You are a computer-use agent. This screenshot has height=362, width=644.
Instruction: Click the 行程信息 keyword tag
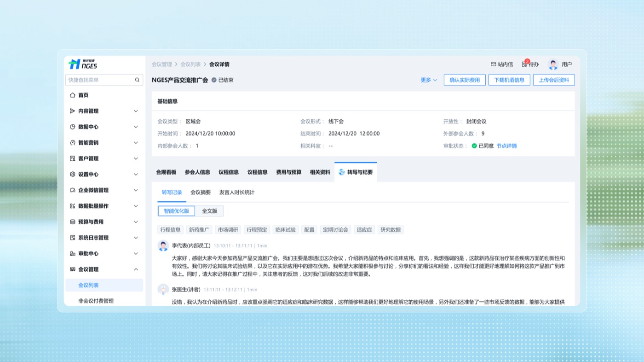pyautogui.click(x=171, y=230)
